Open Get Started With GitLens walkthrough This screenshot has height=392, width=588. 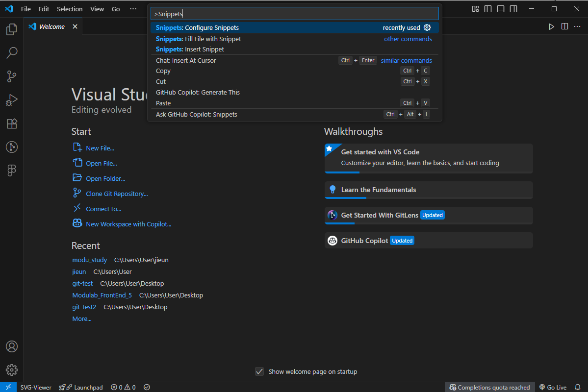click(428, 216)
